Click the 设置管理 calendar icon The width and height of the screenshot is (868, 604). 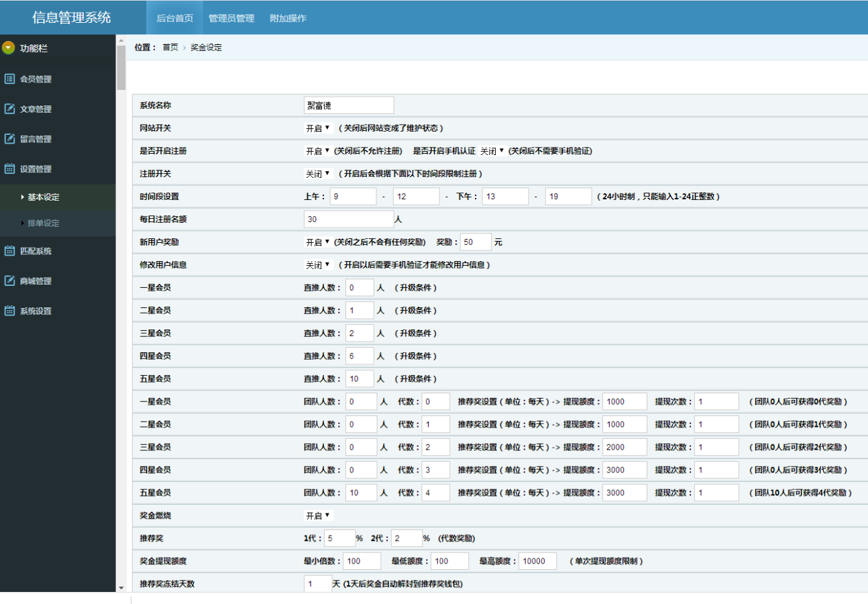click(x=9, y=169)
